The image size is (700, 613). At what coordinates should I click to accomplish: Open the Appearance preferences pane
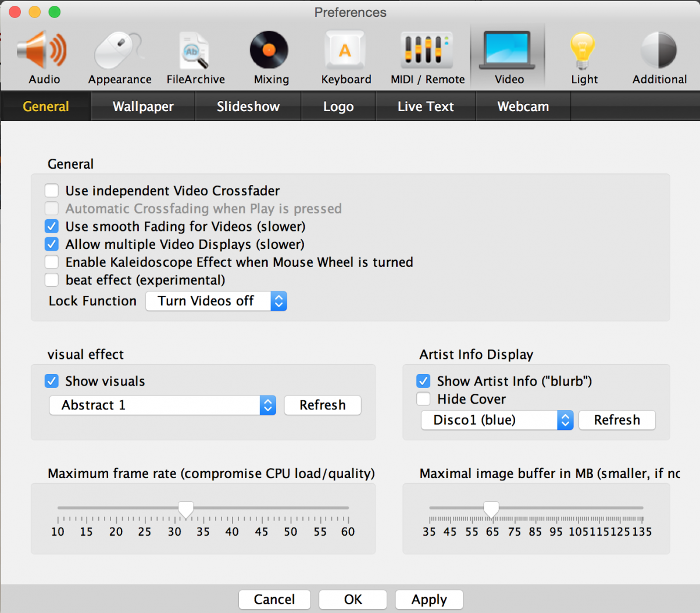(x=120, y=58)
